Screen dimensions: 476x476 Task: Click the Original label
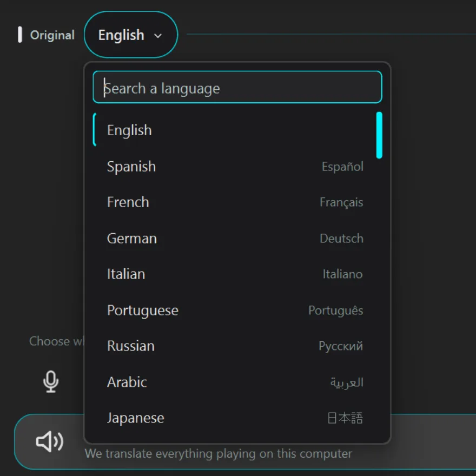click(52, 35)
